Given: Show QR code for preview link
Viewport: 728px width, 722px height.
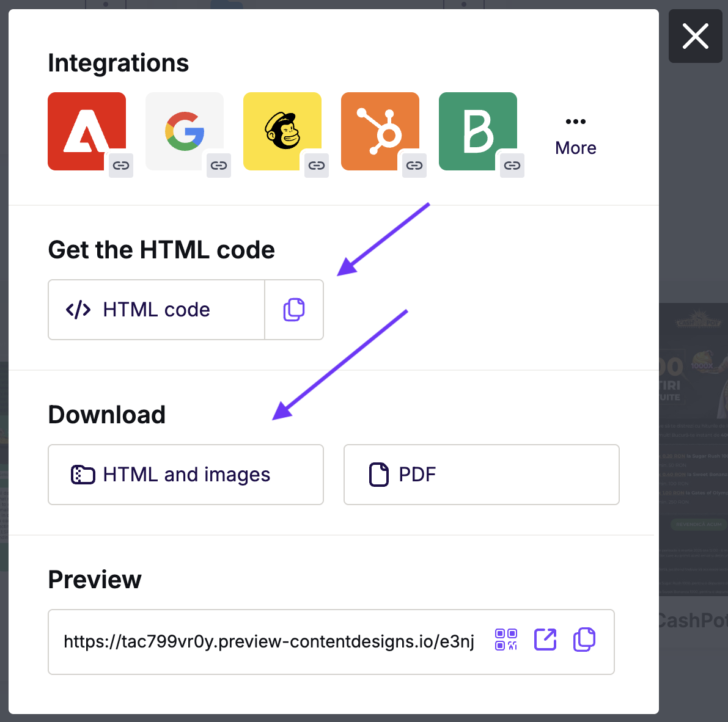Looking at the screenshot, I should (x=506, y=640).
